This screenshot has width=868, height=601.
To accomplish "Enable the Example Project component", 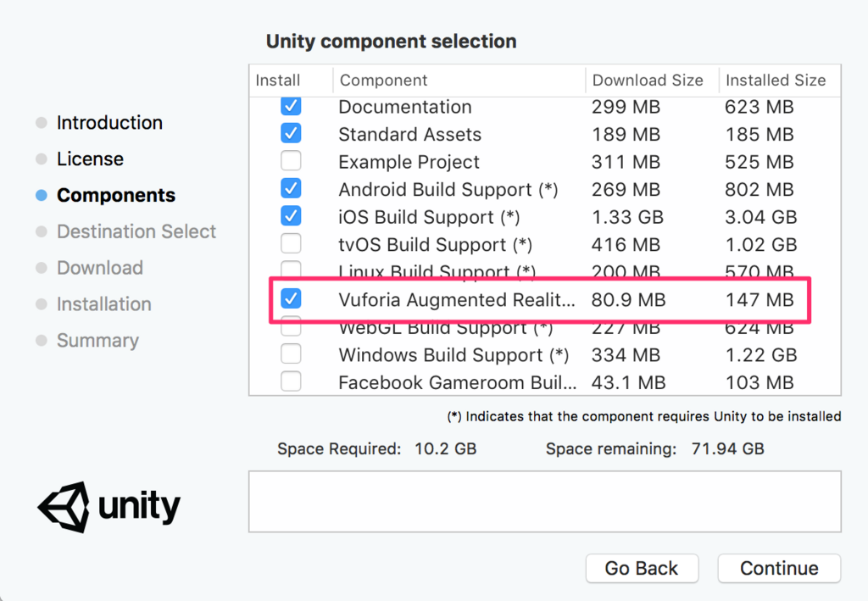I will click(x=291, y=160).
